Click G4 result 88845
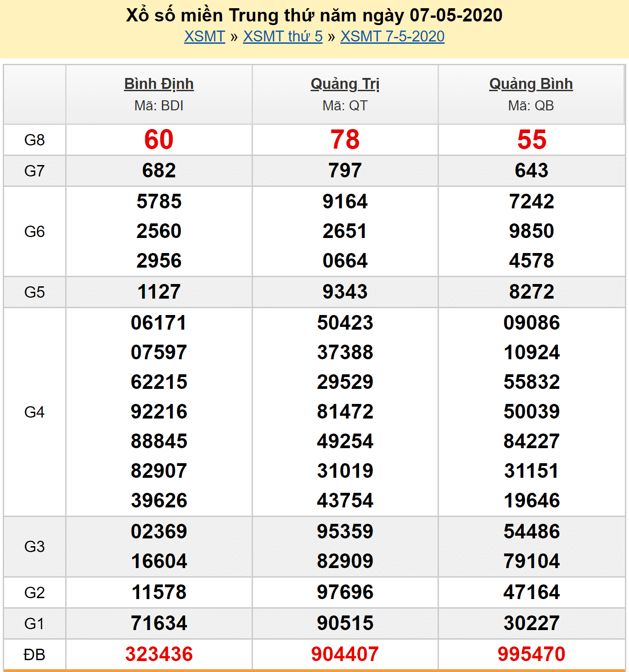The image size is (629, 672). click(x=159, y=441)
